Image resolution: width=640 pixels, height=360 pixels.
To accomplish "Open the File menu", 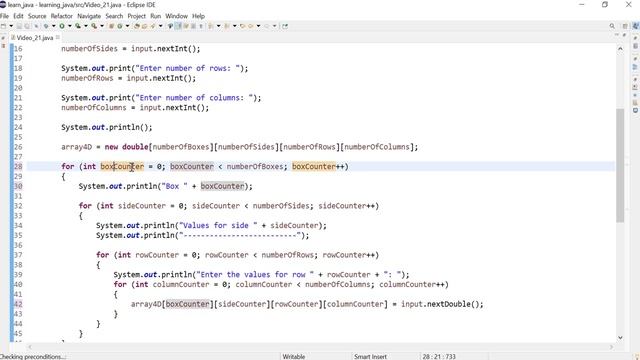I will (4, 16).
